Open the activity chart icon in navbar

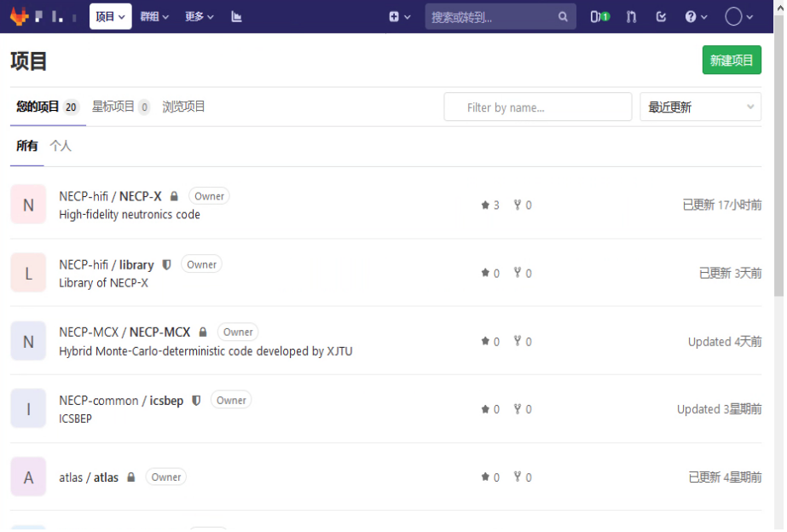pos(236,16)
